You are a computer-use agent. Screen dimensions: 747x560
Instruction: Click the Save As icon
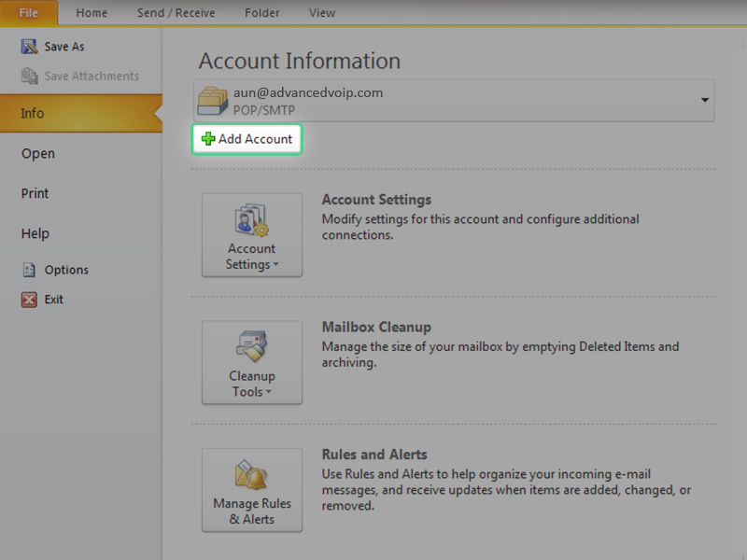pos(29,47)
